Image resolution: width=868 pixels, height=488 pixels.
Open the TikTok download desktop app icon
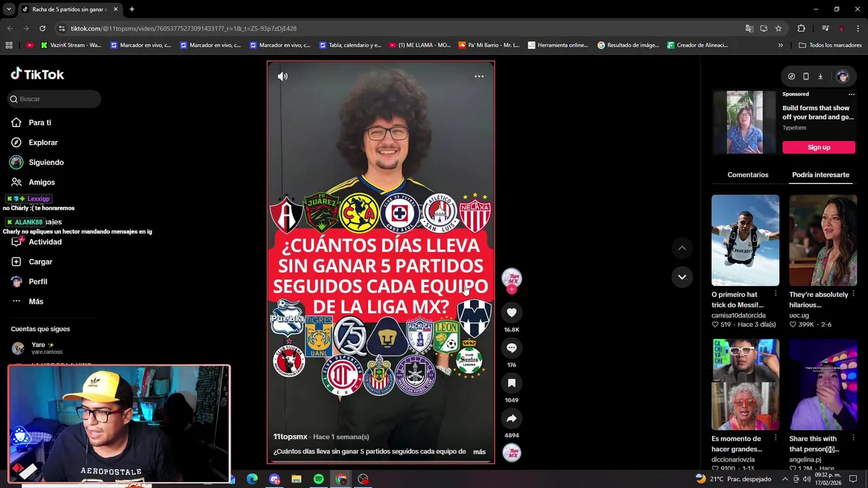click(x=820, y=77)
